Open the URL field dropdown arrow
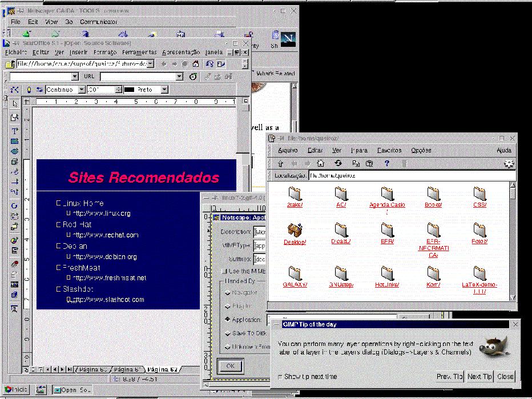 coord(179,76)
